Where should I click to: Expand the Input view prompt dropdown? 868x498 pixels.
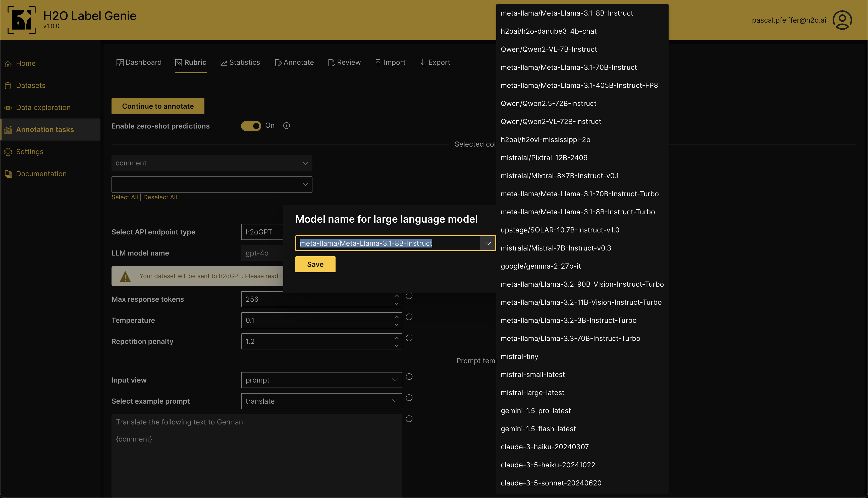click(x=321, y=380)
